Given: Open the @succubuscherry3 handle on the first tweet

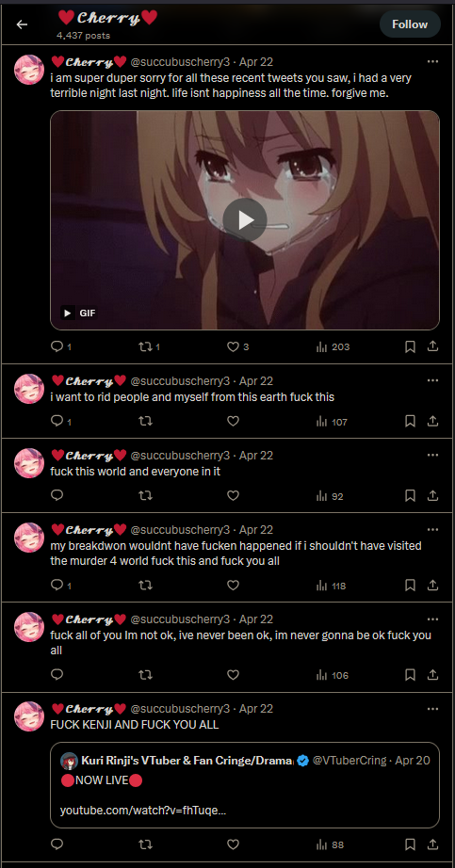Looking at the screenshot, I should pos(180,62).
